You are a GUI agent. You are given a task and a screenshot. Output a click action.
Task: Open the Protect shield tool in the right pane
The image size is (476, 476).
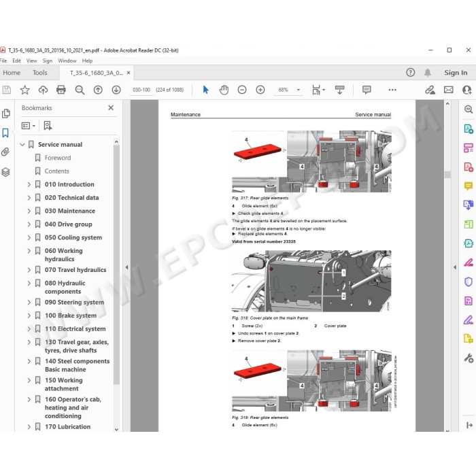click(469, 282)
